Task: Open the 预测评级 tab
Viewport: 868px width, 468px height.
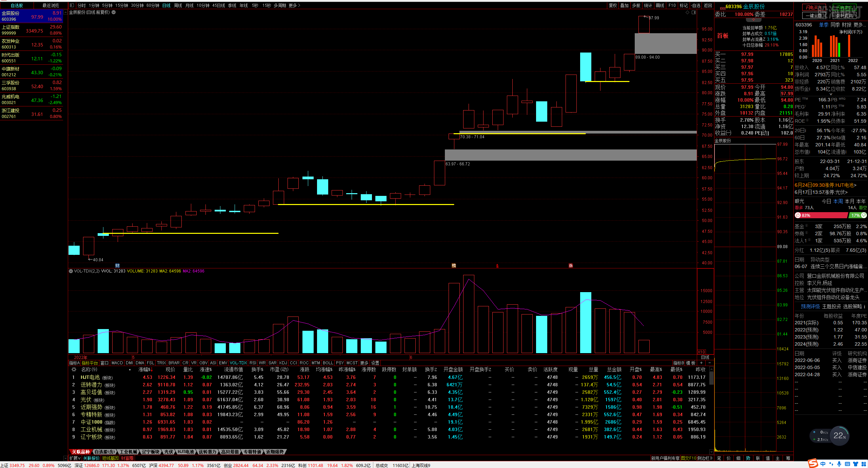Action: [810, 306]
